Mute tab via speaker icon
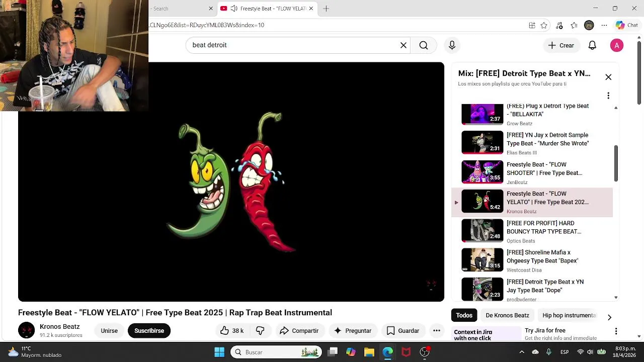Viewport: 644px width, 362px height. pyautogui.click(x=234, y=9)
